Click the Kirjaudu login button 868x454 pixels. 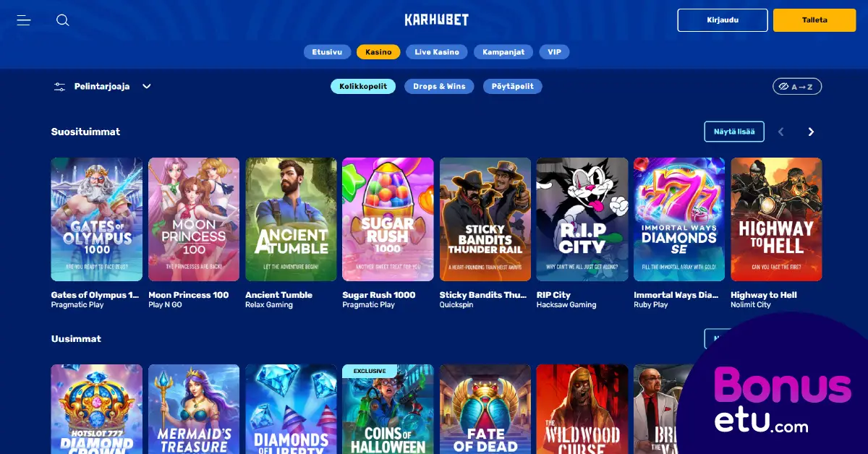pyautogui.click(x=723, y=20)
